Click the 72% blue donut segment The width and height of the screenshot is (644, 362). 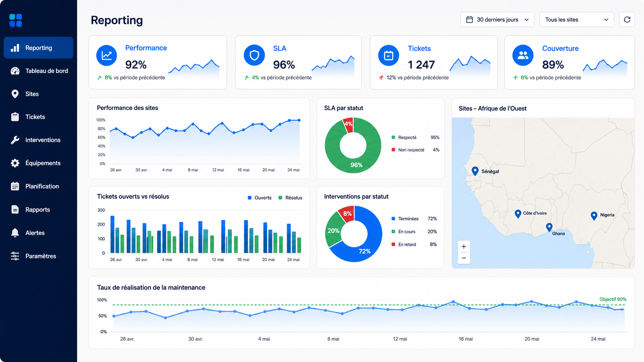(x=364, y=251)
